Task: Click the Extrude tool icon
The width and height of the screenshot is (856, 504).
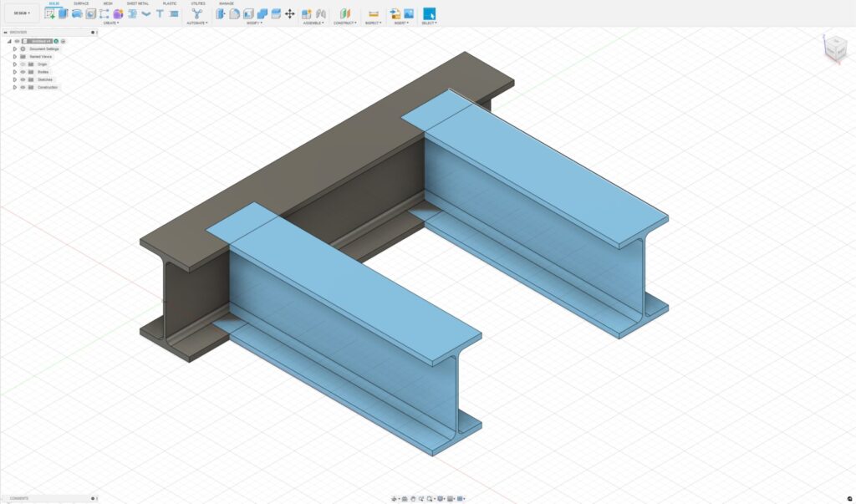Action: pos(63,13)
